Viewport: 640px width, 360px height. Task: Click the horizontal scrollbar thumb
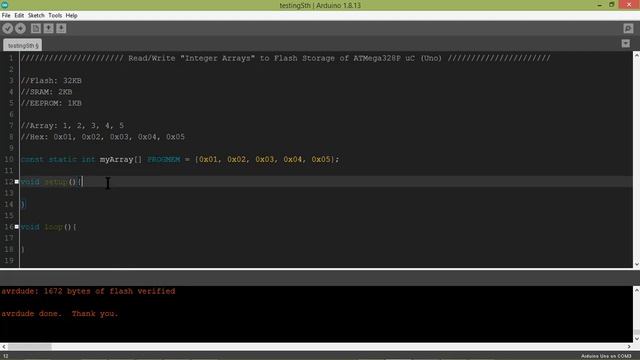29,347
